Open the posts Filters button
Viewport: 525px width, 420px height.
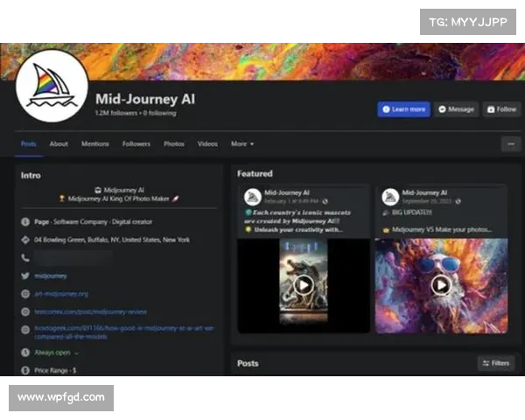(496, 362)
